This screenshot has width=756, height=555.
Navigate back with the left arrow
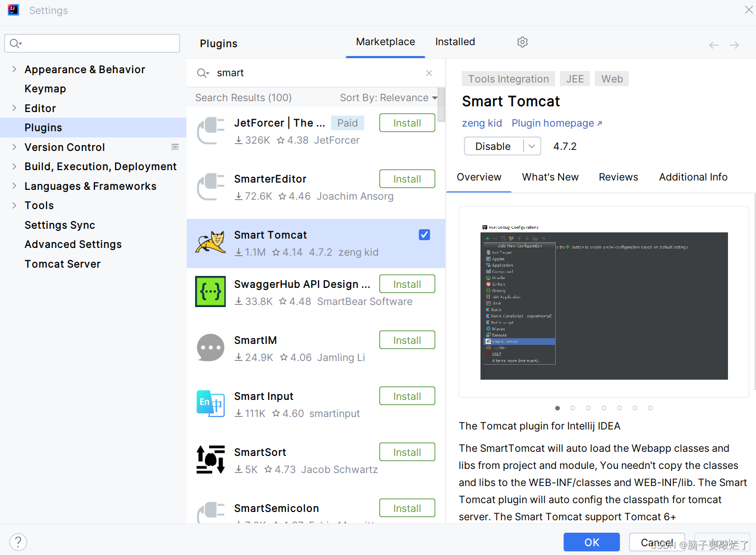pos(714,45)
